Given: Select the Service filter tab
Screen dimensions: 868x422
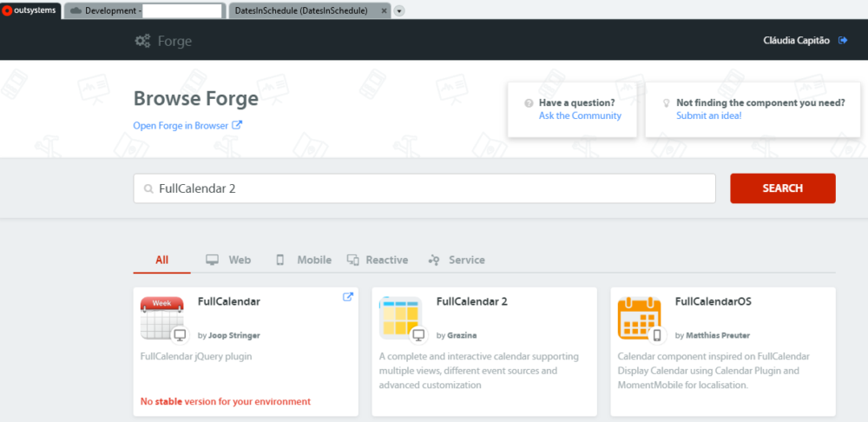Looking at the screenshot, I should 457,260.
